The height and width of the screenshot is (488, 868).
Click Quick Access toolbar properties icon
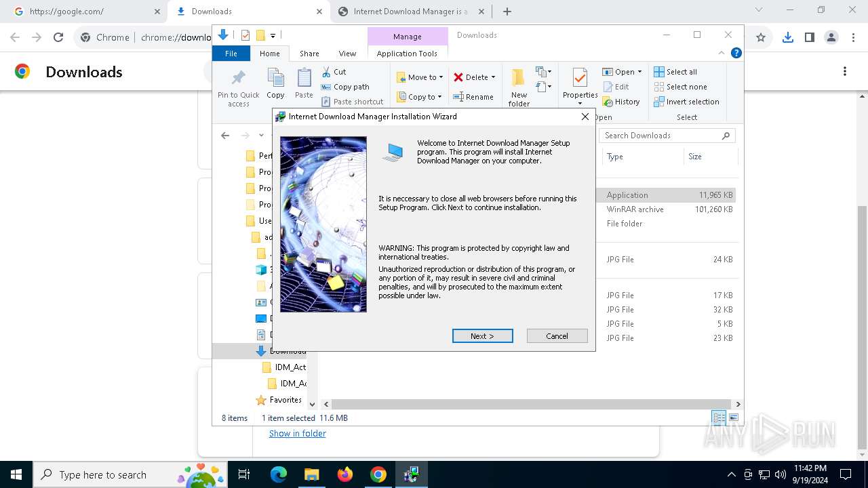(x=245, y=35)
